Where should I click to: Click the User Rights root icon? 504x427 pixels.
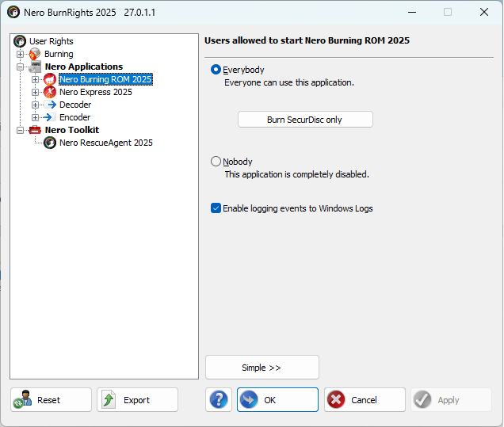tap(20, 41)
